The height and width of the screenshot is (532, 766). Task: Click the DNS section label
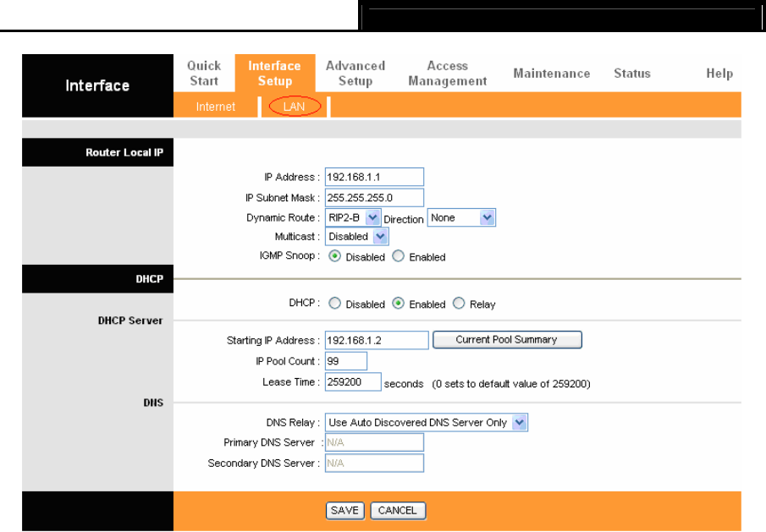(x=153, y=403)
